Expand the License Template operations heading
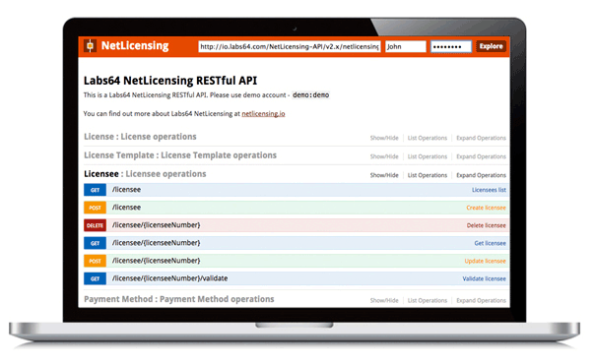 [180, 155]
